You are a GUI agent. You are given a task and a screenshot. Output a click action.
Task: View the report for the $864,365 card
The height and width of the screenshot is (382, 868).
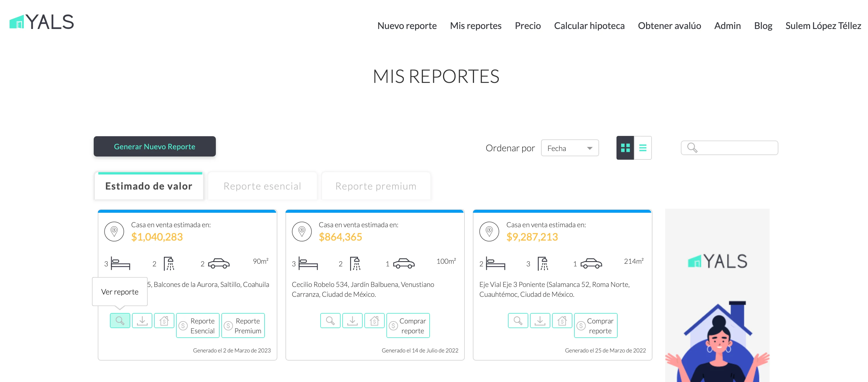(330, 320)
